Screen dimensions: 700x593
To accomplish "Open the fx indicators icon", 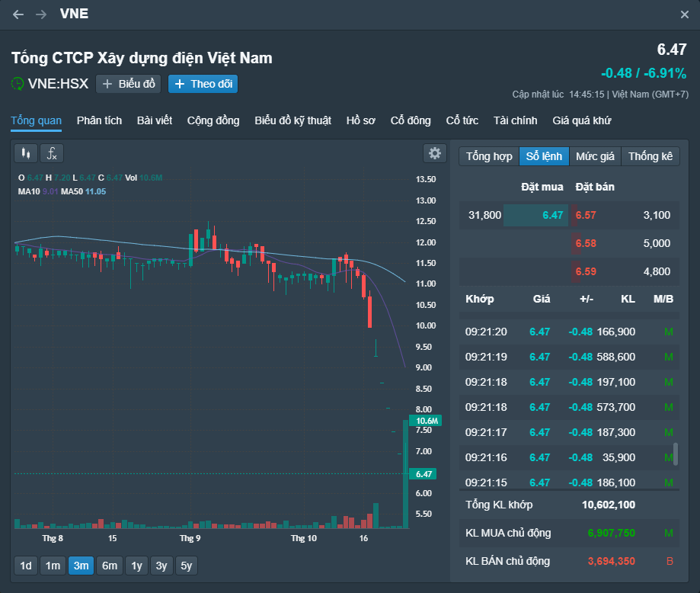I will 52,153.
